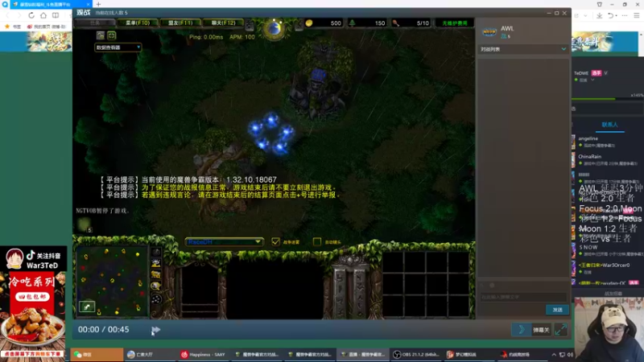Select contact ChinaRain in the contacts list
644x362 pixels.
[x=607, y=159]
